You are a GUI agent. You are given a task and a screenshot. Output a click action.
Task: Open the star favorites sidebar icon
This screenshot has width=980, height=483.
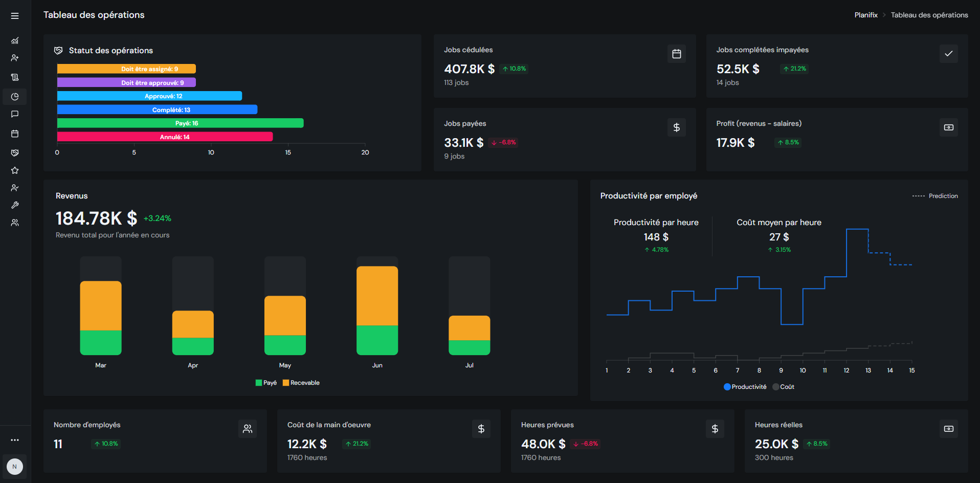(x=15, y=170)
